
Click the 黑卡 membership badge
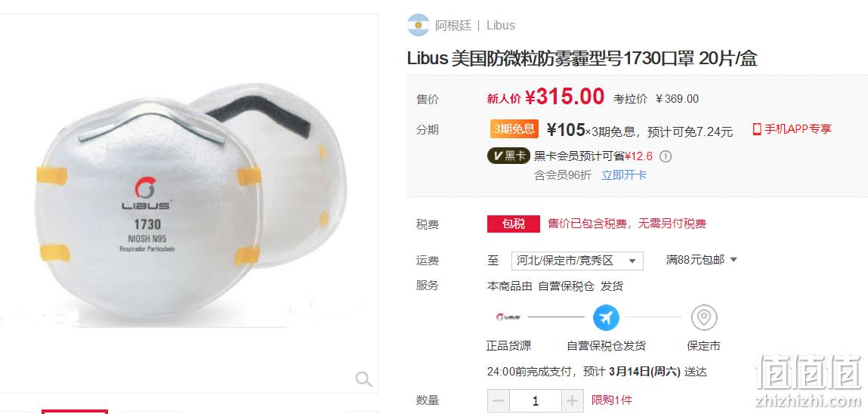click(508, 156)
